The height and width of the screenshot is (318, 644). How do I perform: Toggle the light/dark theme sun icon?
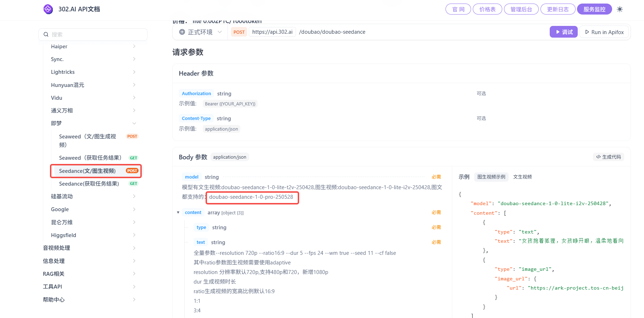(x=620, y=9)
